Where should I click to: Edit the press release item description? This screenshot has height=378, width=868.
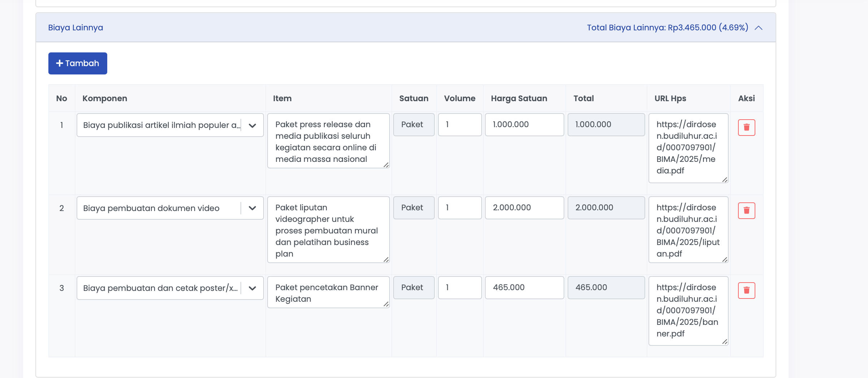click(x=328, y=141)
